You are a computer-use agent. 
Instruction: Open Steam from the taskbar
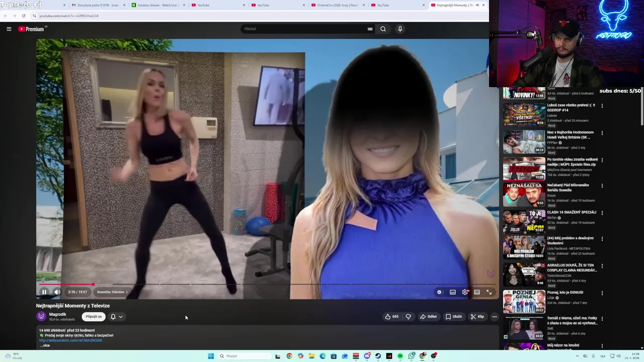point(378,356)
